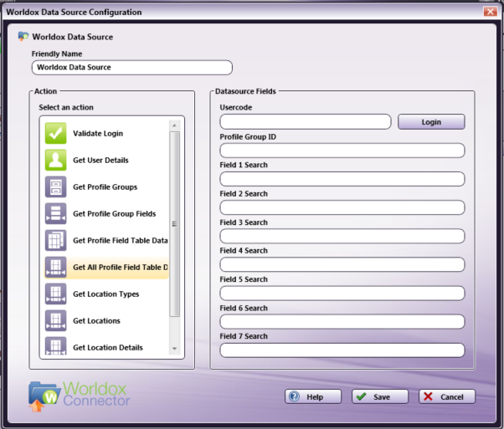This screenshot has width=504, height=429.
Task: Click the Field 7 Search input
Action: 342,350
